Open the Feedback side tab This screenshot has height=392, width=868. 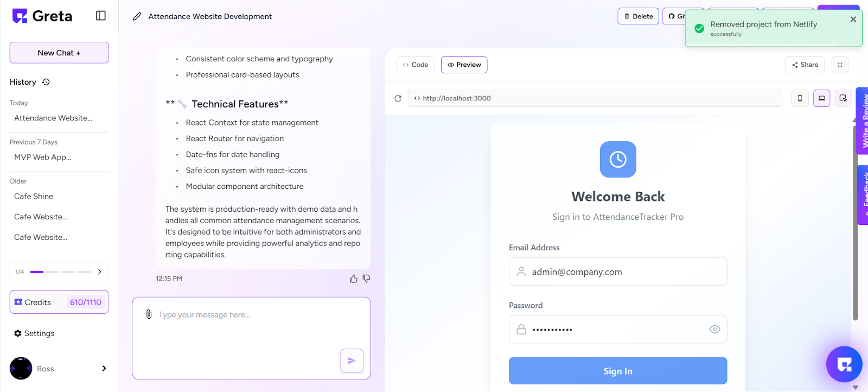click(863, 195)
